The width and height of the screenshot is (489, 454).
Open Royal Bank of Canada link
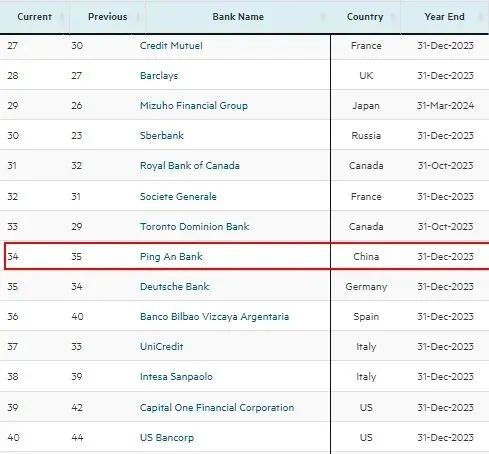(x=190, y=166)
